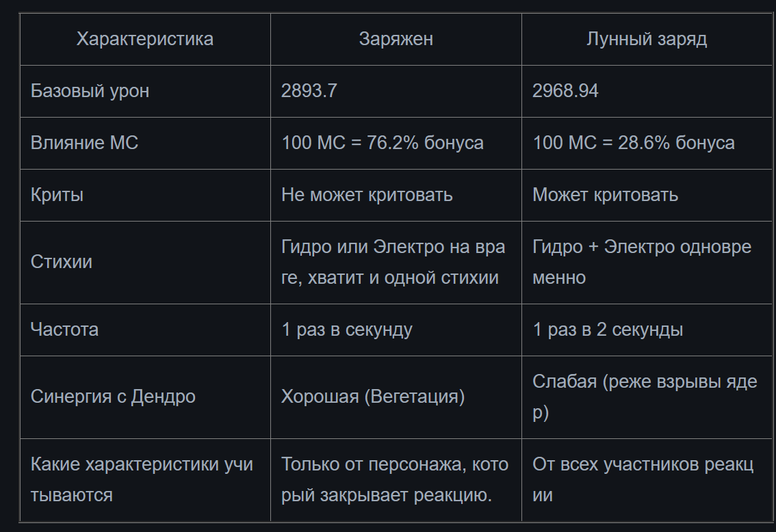Click the 28.6% бонуса cell

tap(647, 143)
